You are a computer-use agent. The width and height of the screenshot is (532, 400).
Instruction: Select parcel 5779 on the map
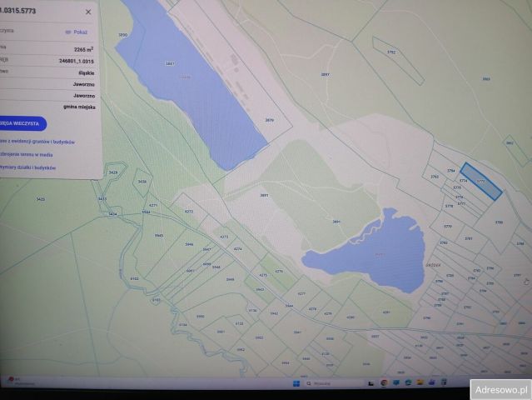pos(448,226)
